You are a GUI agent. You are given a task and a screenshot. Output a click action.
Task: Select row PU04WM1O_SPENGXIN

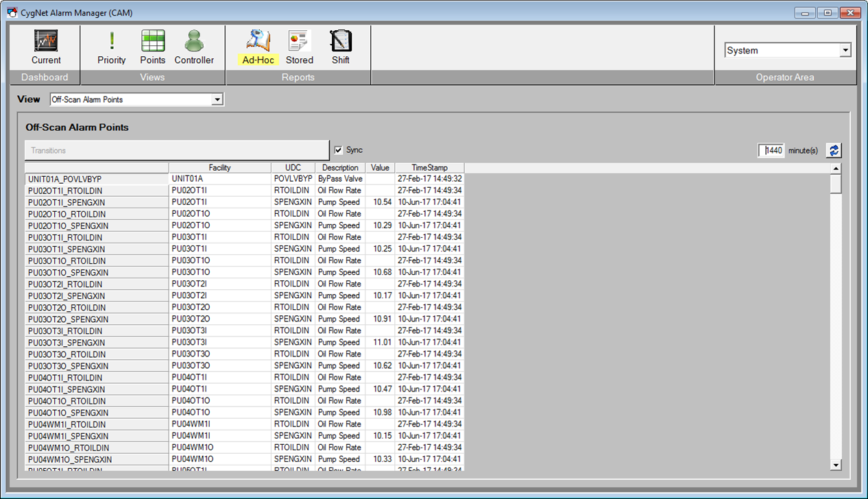97,459
